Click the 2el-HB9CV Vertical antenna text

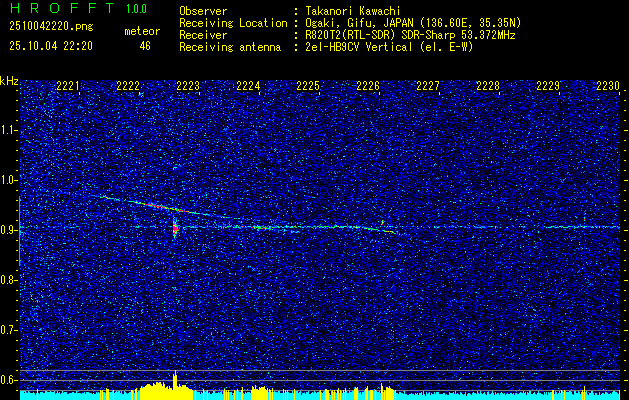coord(389,47)
